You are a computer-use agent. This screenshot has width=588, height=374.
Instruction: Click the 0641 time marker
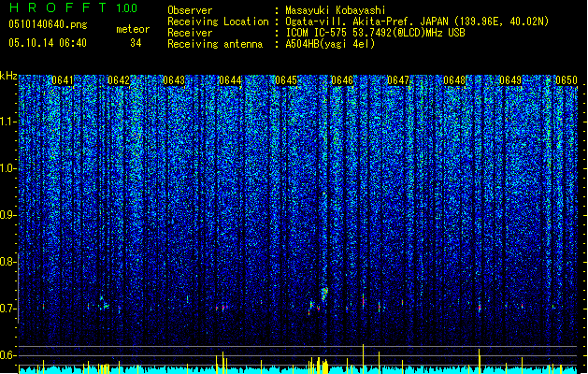[x=63, y=80]
